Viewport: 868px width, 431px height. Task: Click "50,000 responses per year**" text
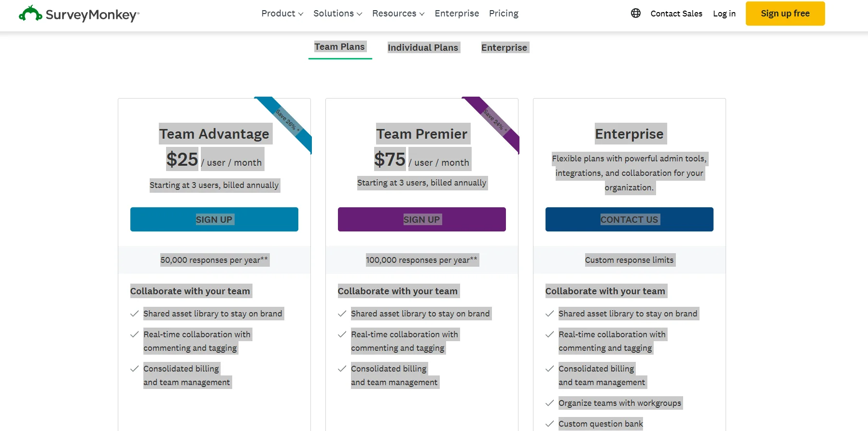point(214,260)
